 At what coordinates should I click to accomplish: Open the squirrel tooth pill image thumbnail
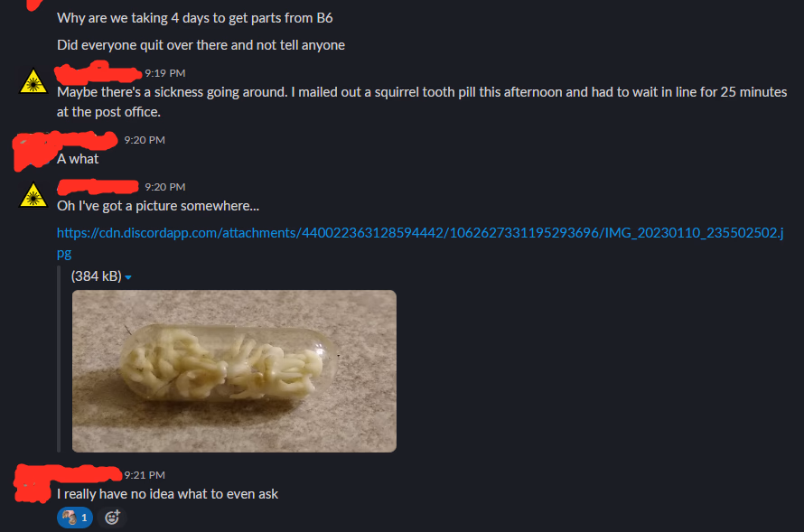pyautogui.click(x=234, y=371)
